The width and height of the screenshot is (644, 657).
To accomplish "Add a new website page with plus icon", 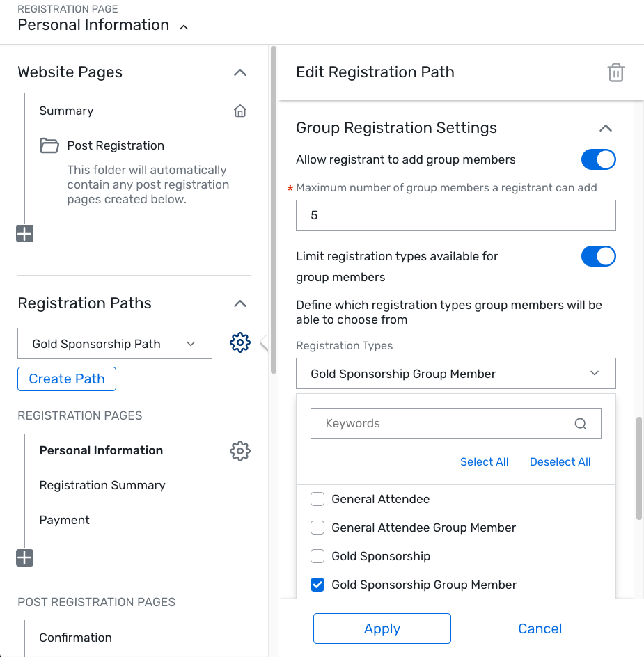I will click(x=24, y=234).
